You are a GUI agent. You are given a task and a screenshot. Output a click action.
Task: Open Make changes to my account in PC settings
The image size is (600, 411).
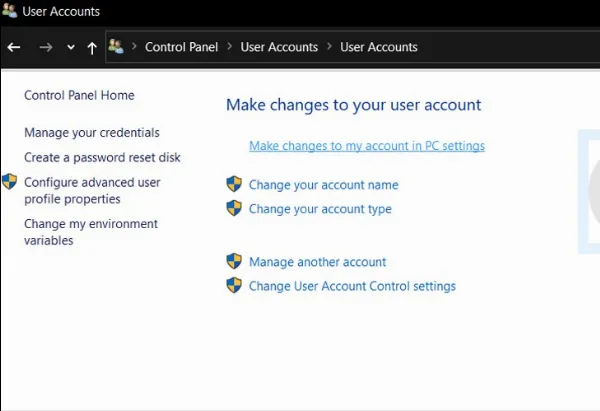point(366,146)
